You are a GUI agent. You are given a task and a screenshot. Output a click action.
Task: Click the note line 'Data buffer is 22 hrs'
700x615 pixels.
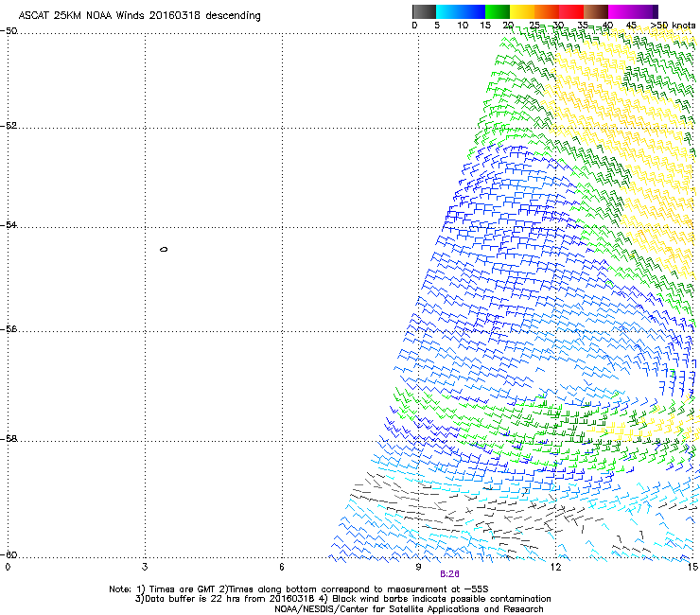point(342,599)
